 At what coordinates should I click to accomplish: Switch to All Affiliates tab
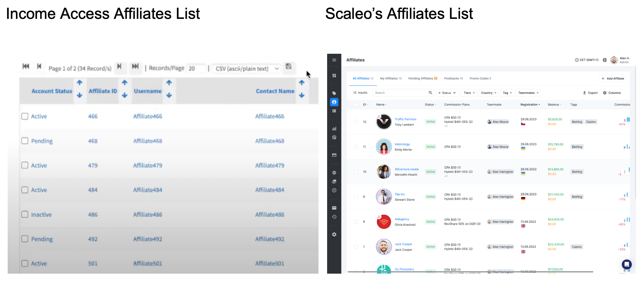(x=363, y=78)
